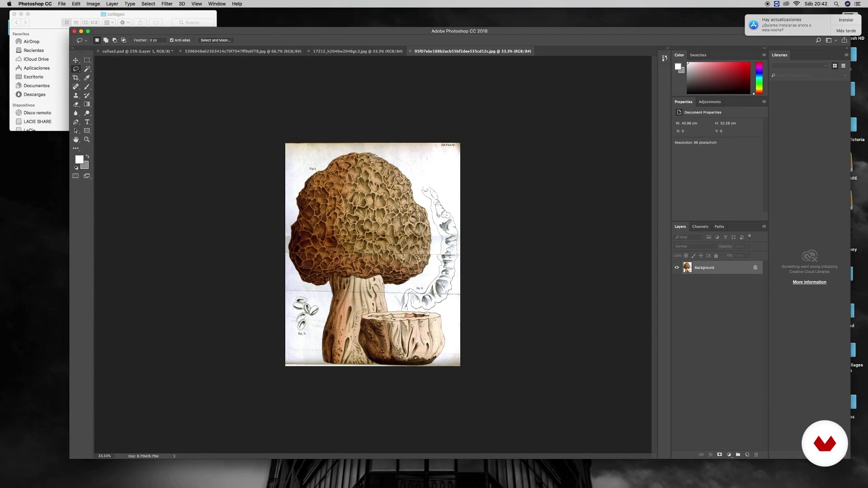Open the Edit Toolbar three-dots menu
868x488 pixels.
pyautogui.click(x=75, y=148)
